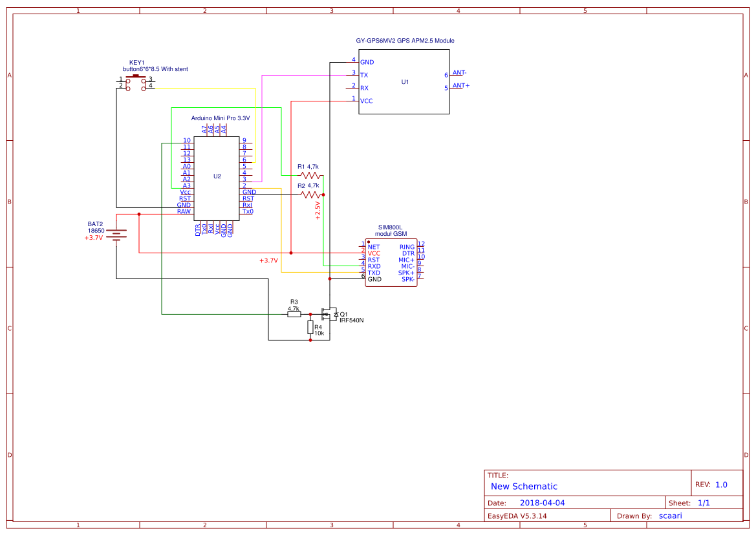756x535 pixels.
Task: Select the KEY1 push button symbol
Action: pos(136,82)
